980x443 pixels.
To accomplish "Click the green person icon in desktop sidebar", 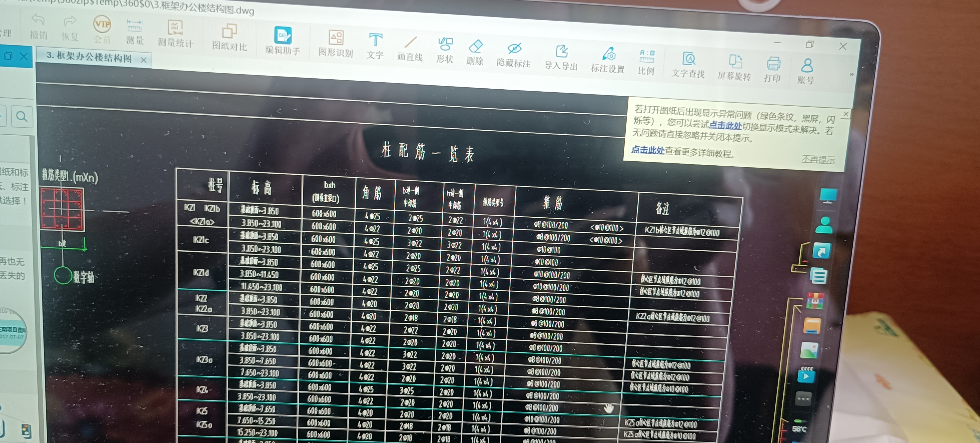I will tap(824, 225).
